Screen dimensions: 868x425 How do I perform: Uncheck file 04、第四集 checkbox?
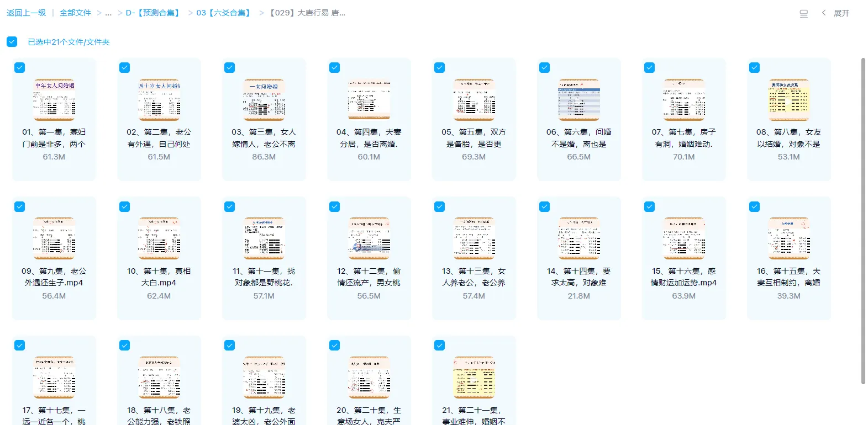click(x=335, y=67)
